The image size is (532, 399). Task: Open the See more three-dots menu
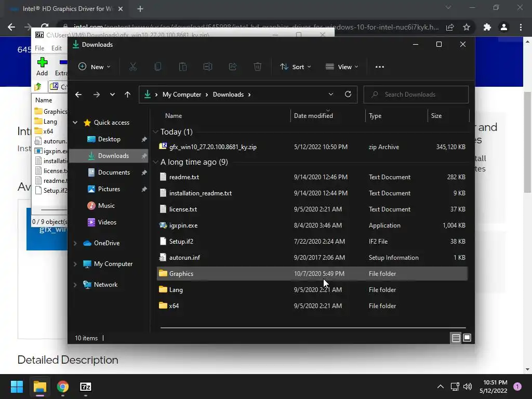380,67
